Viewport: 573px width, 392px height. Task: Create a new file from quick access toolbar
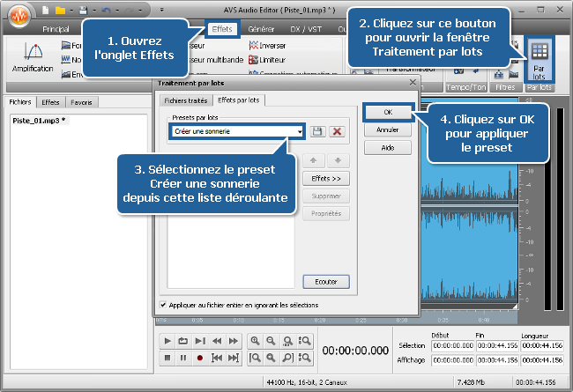pos(45,11)
